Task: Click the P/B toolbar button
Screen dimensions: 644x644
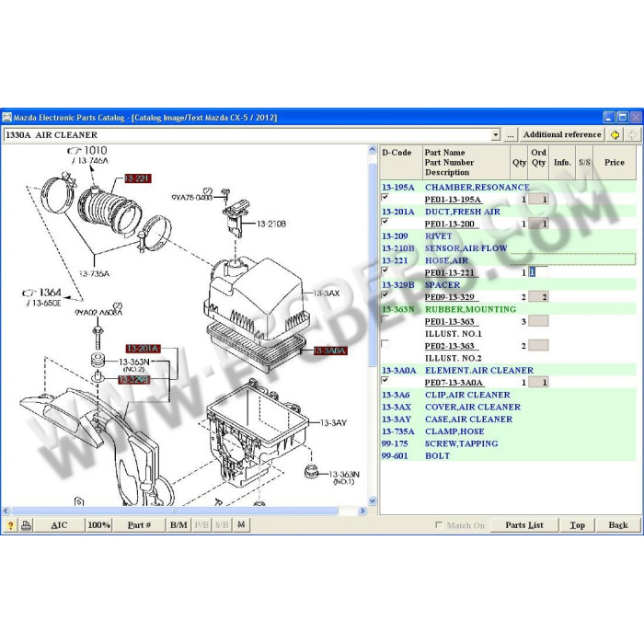Action: click(x=201, y=525)
